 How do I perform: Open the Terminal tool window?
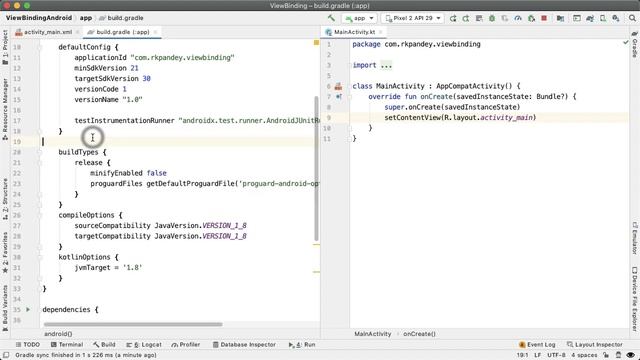tap(67, 344)
